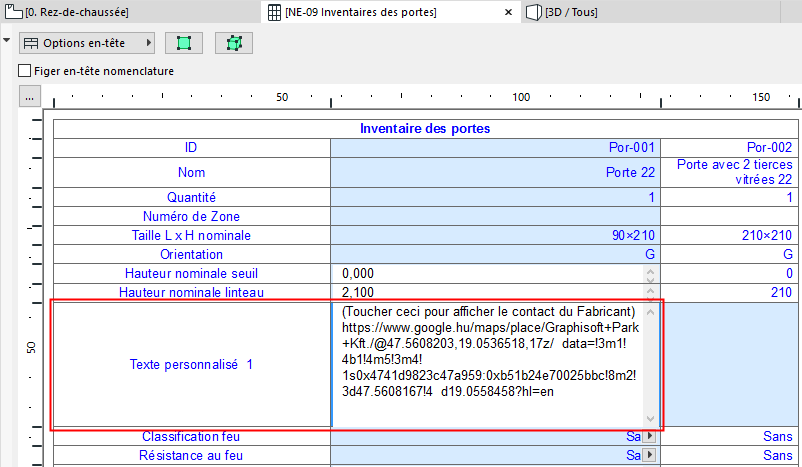Collapse the toolbar with the small triangle arrow
This screenshot has width=802, height=467.
7,40
